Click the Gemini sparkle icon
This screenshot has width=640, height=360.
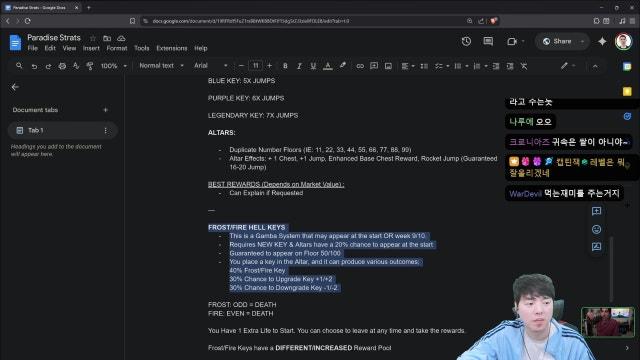point(602,41)
